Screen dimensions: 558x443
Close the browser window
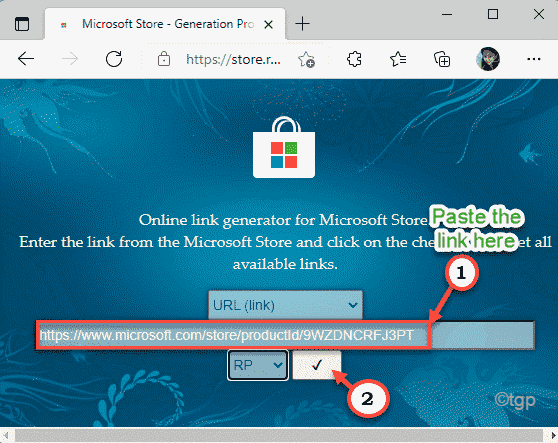click(x=539, y=15)
